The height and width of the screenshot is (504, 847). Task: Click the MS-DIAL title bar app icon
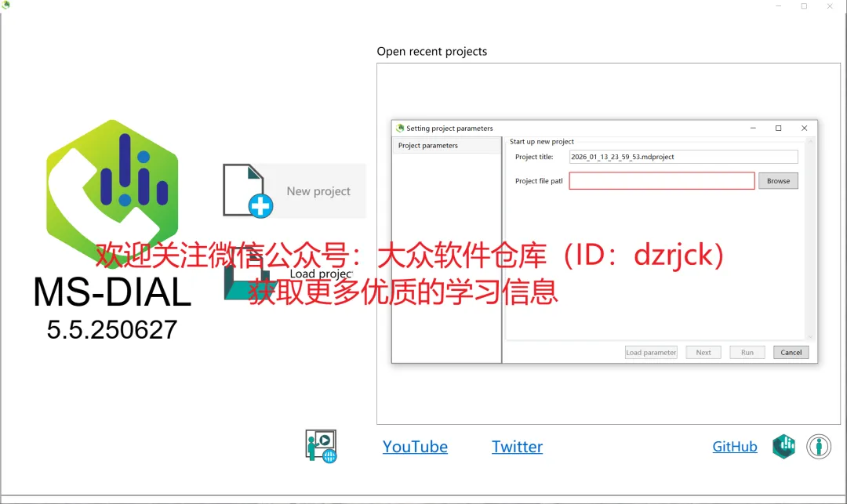6,5
